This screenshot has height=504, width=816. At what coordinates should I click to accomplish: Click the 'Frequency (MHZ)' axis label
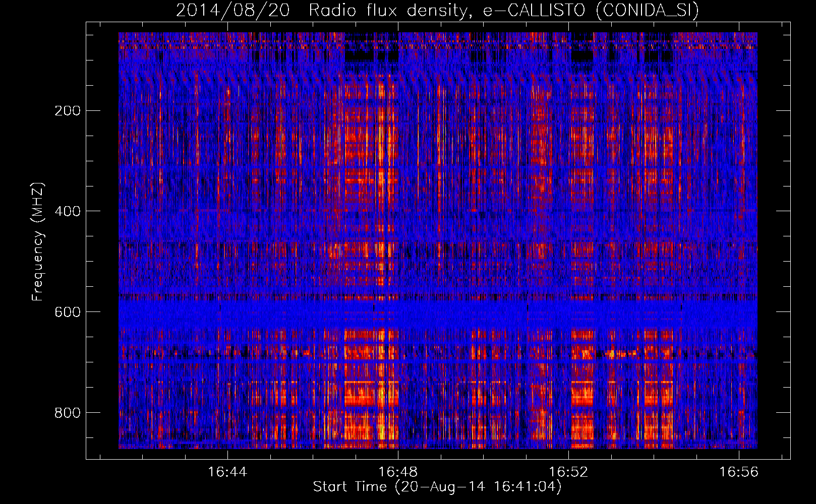[x=38, y=242]
